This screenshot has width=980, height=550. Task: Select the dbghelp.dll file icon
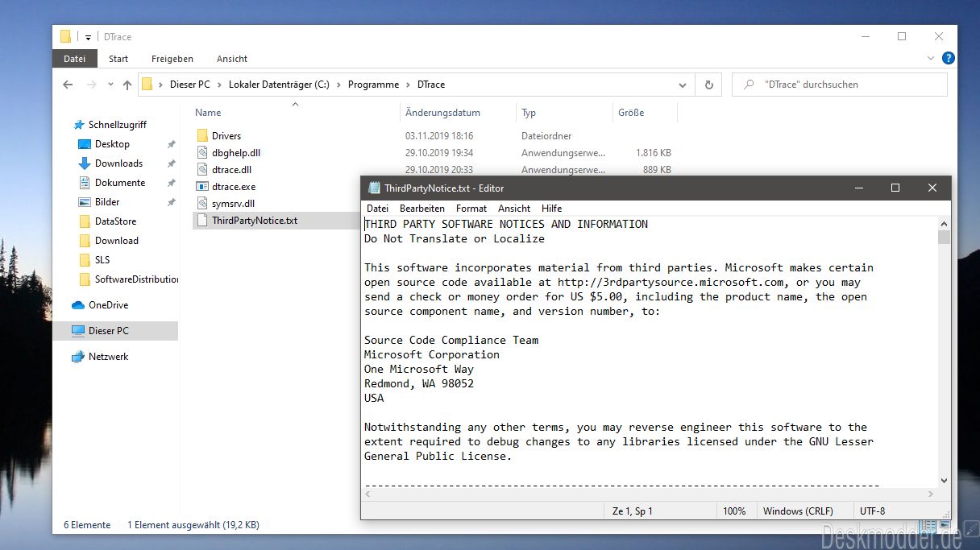coord(203,153)
